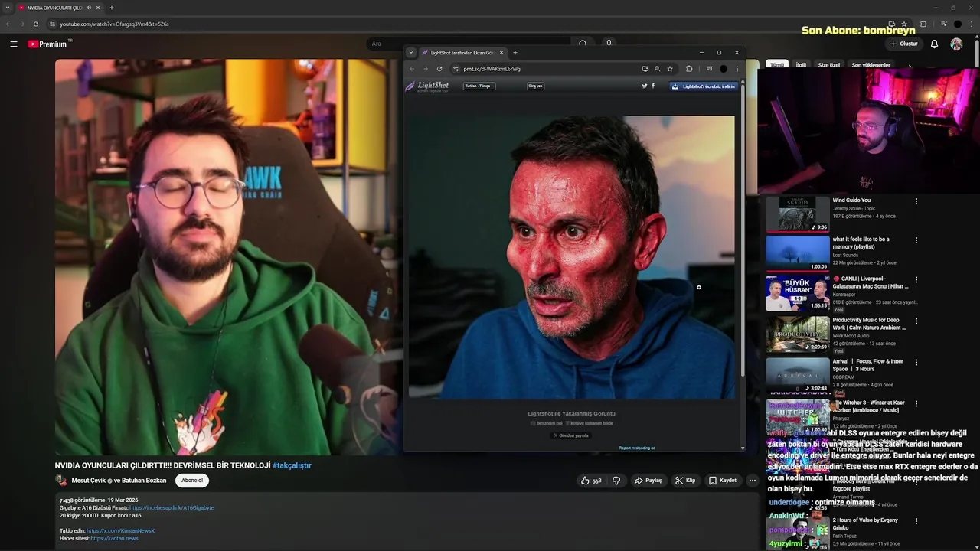
Task: Open YouTube notifications bell
Action: (934, 44)
